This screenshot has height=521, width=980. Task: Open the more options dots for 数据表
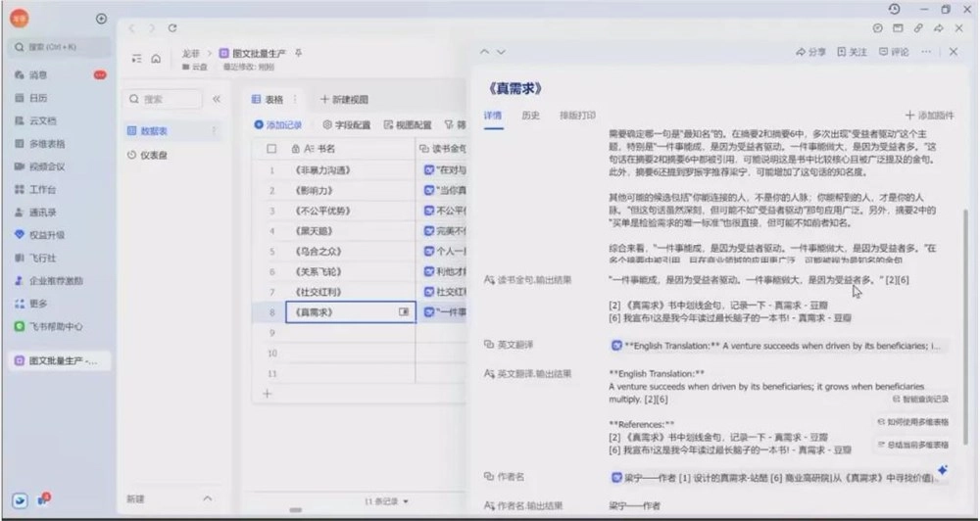(213, 131)
